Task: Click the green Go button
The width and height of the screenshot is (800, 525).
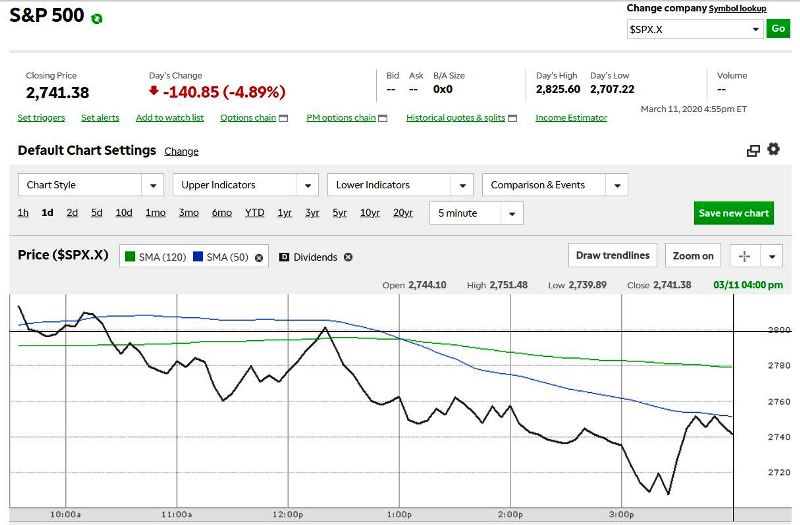Action: tap(778, 29)
